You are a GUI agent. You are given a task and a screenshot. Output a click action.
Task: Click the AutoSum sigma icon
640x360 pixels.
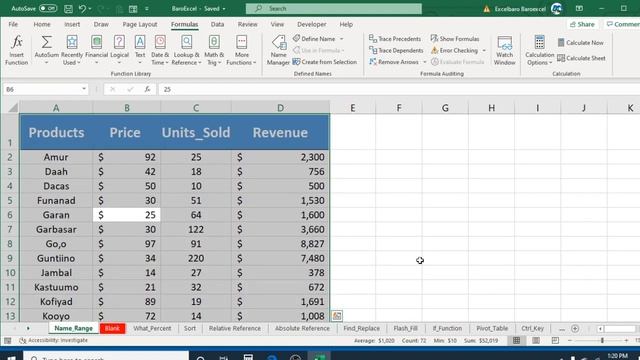point(47,42)
